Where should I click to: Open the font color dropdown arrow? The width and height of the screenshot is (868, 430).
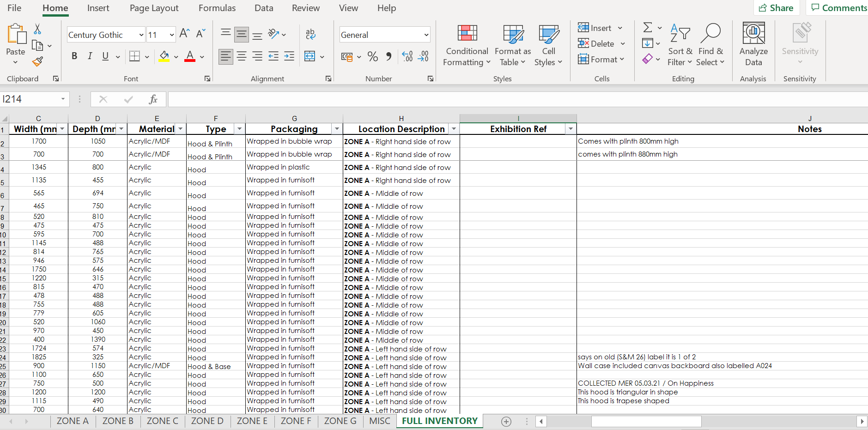pos(202,57)
